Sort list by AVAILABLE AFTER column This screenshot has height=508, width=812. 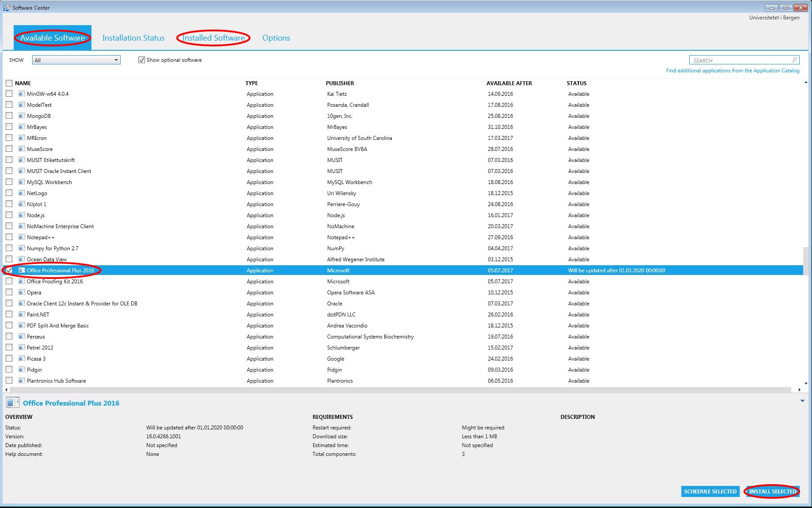pyautogui.click(x=509, y=83)
